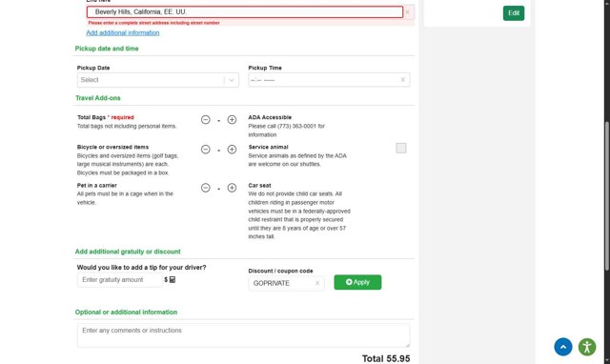This screenshot has width=610, height=364.
Task: Open the tip calculator icon
Action: (x=173, y=279)
